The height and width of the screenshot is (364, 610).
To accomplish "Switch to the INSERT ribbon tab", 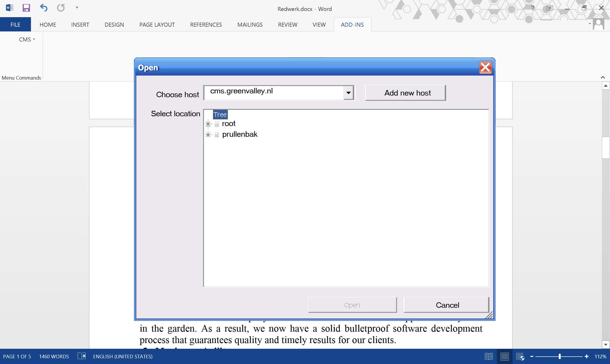I will coord(80,25).
